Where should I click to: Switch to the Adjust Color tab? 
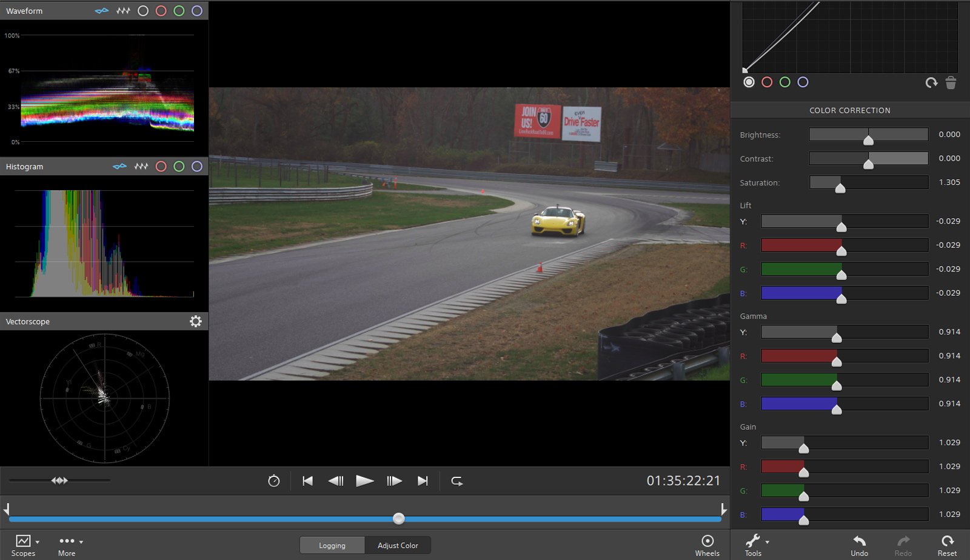point(398,545)
